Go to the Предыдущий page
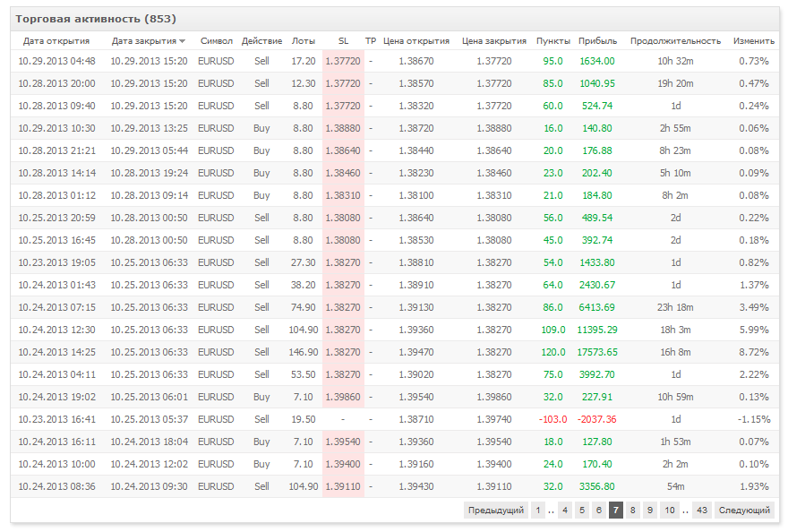Viewport: 788px width, 532px height. (495, 511)
